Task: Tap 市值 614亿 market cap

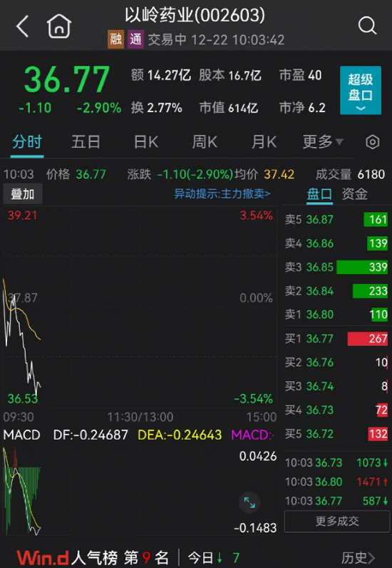Action: pos(229,108)
